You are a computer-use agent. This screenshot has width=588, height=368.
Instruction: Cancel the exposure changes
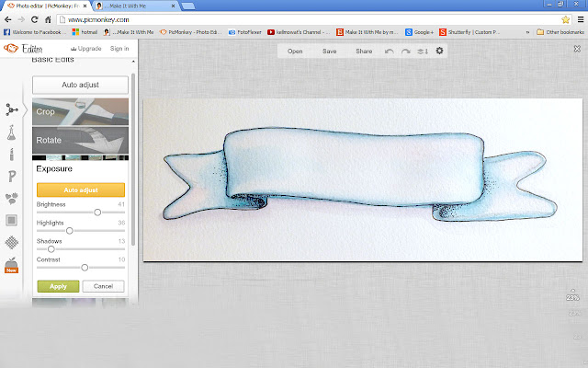click(103, 286)
